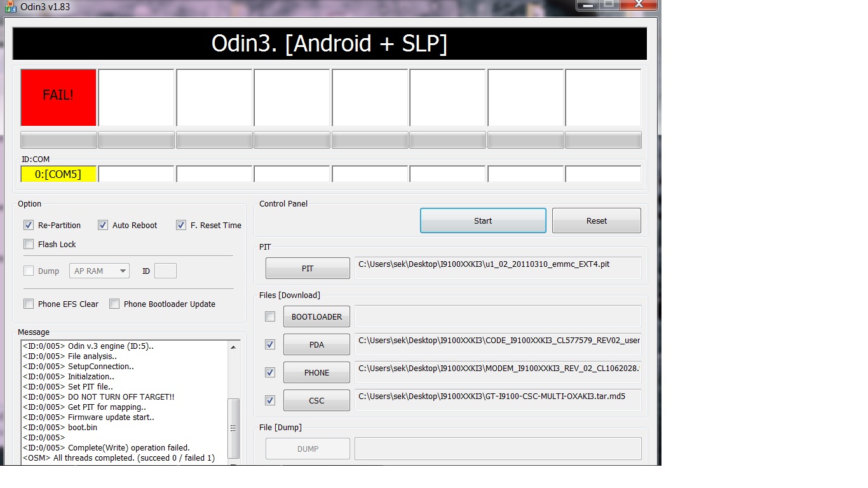The width and height of the screenshot is (868, 488).
Task: Click log line 'Complete(Write) operation failed.'
Action: (129, 447)
